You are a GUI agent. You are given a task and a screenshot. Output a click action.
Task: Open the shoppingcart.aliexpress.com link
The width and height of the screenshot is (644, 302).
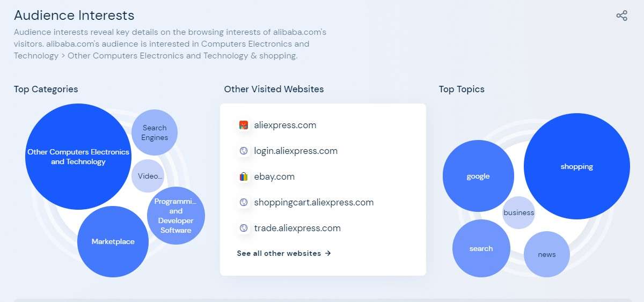point(314,202)
